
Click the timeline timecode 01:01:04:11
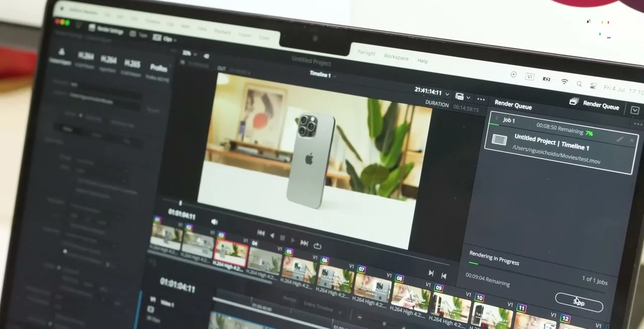(x=178, y=284)
